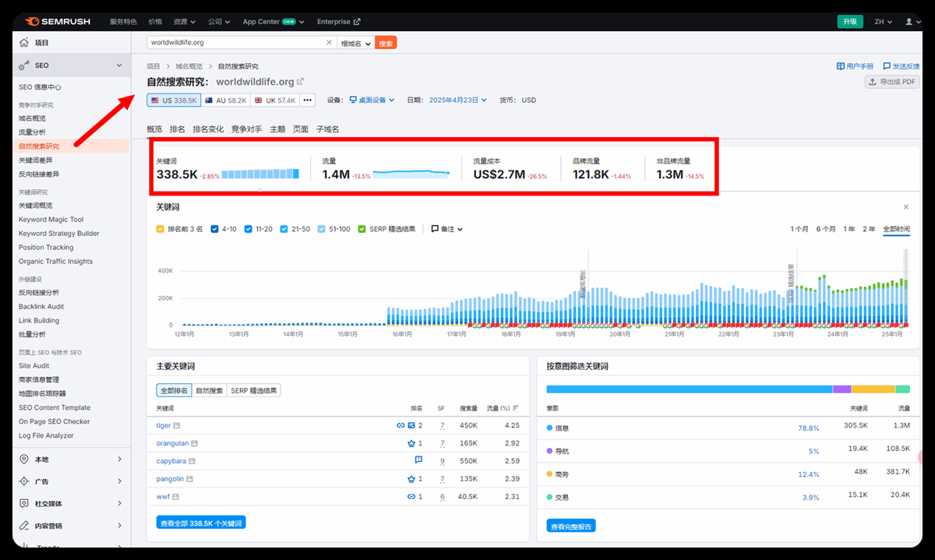Viewport: 935px width, 560px height.
Task: Click SERP page icon next to wwf
Action: click(x=177, y=497)
